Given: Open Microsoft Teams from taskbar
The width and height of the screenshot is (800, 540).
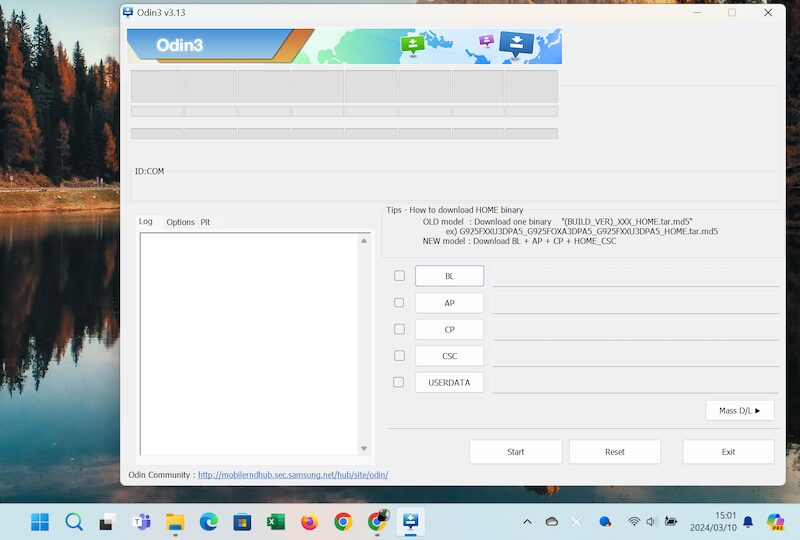Looking at the screenshot, I should pyautogui.click(x=141, y=521).
